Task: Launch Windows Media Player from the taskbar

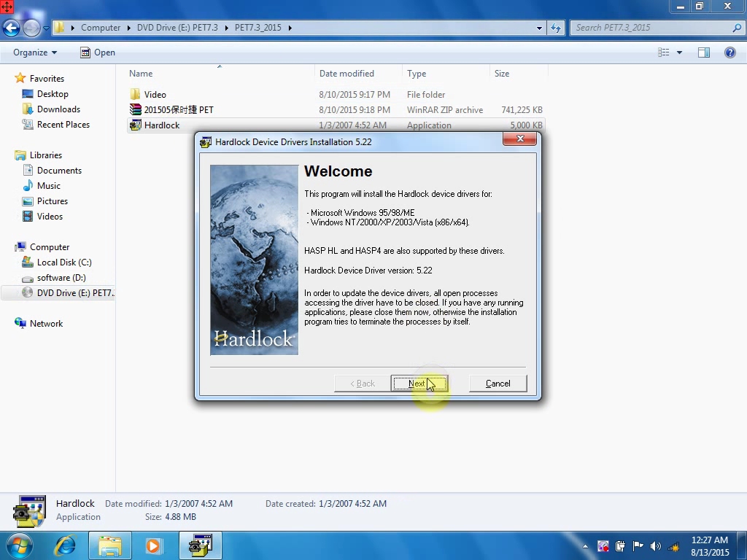Action: point(153,545)
